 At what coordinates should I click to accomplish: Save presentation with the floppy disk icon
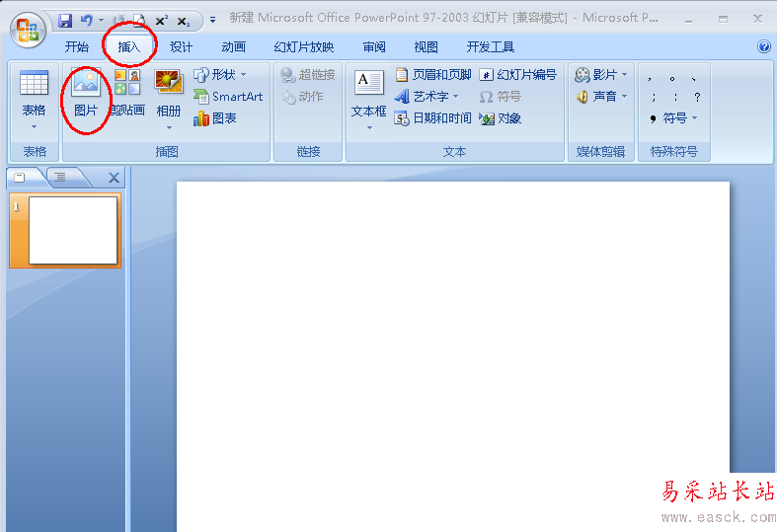[x=65, y=21]
